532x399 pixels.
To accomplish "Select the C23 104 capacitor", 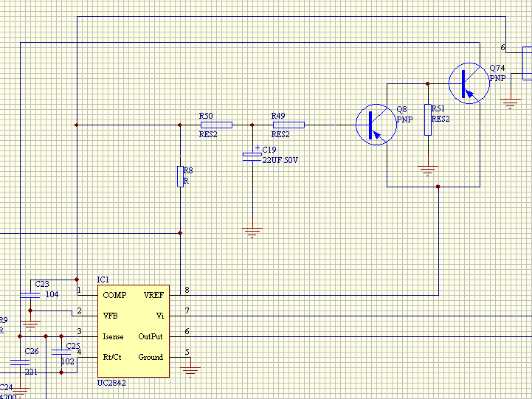I will tap(30, 295).
